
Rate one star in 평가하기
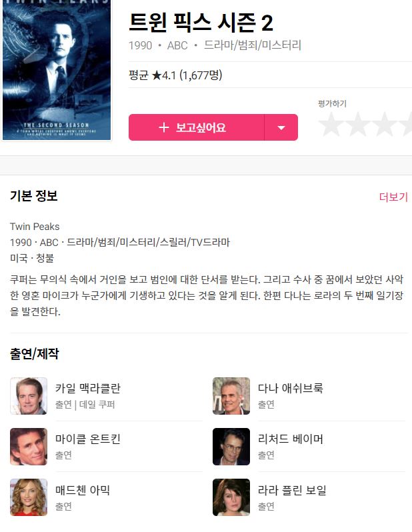pos(331,125)
